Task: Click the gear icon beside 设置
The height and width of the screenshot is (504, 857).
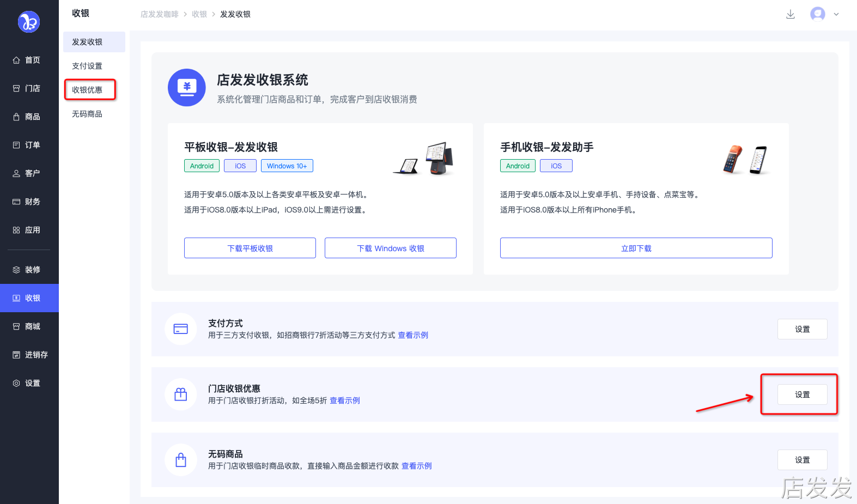Action: [16, 383]
